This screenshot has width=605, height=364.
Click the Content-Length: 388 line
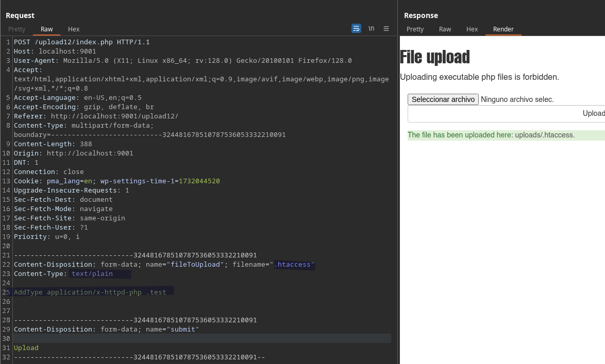[x=53, y=144]
